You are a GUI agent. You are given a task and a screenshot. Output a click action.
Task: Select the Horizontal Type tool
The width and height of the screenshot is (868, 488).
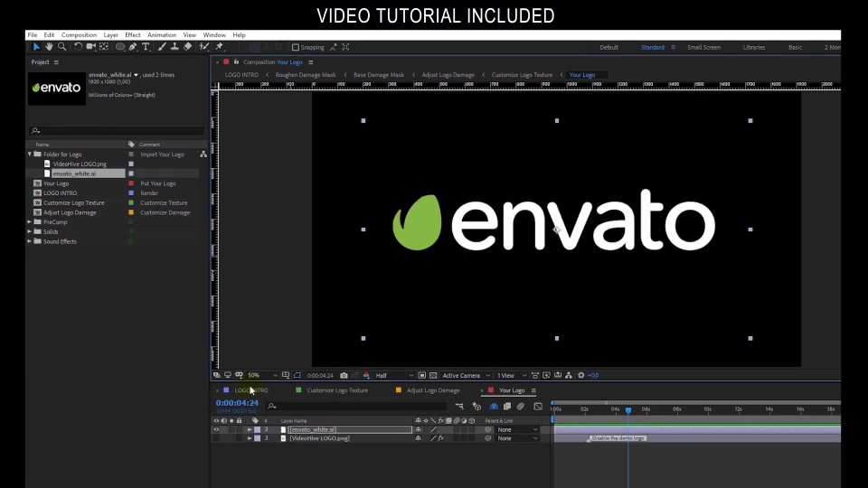(146, 47)
